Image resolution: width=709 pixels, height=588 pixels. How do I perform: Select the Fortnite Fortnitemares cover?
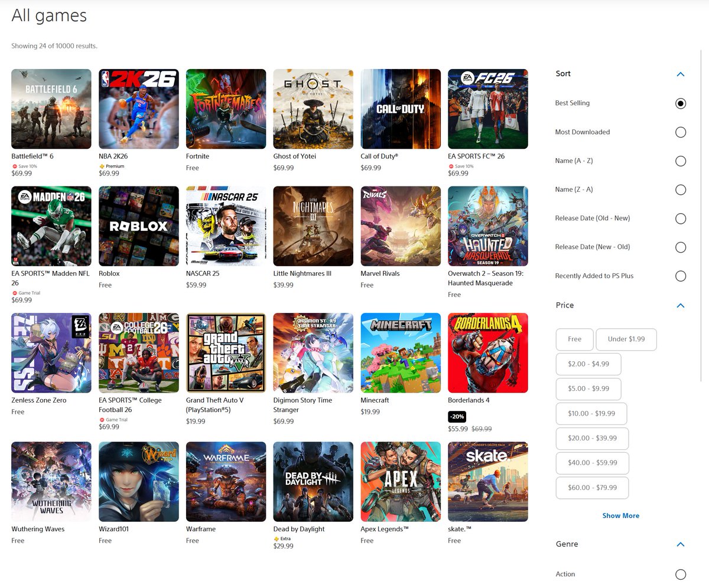tap(226, 109)
